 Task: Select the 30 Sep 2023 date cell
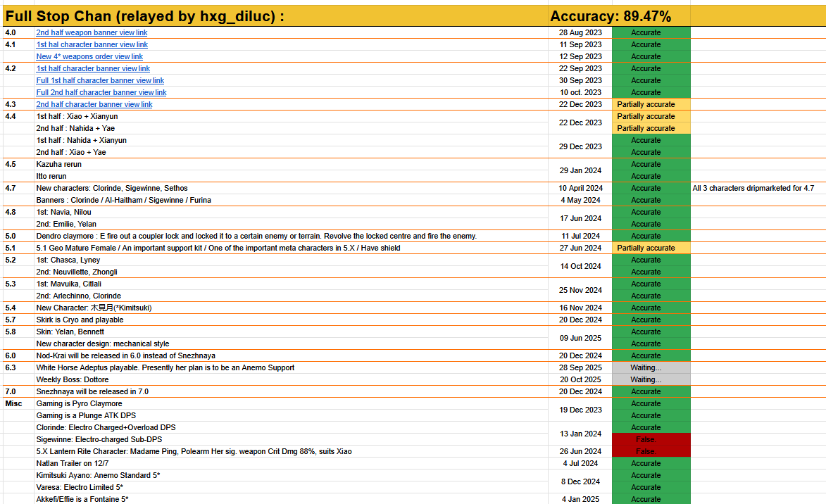580,80
